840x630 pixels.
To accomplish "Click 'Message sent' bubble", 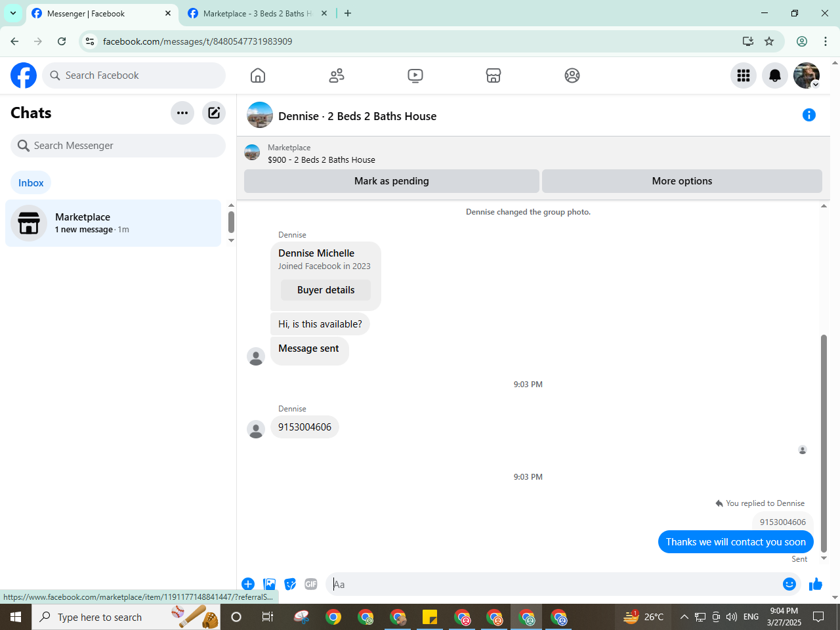I will click(x=309, y=351).
